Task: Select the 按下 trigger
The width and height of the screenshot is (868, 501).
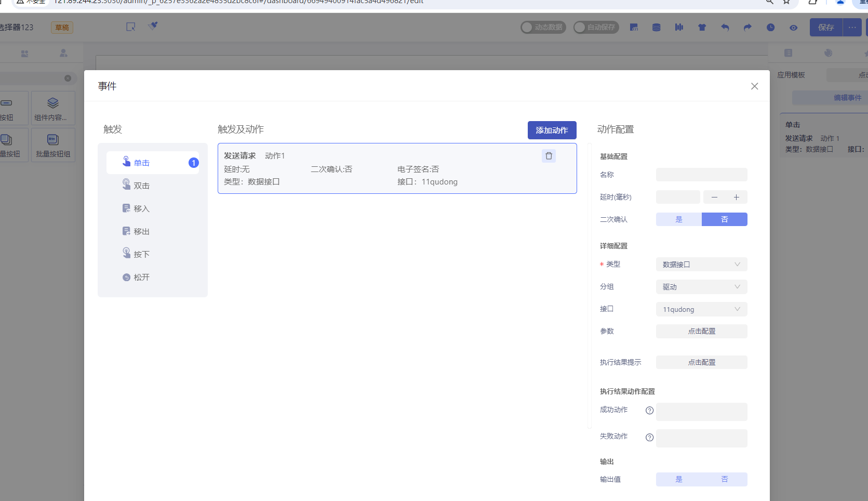Action: tap(153, 254)
